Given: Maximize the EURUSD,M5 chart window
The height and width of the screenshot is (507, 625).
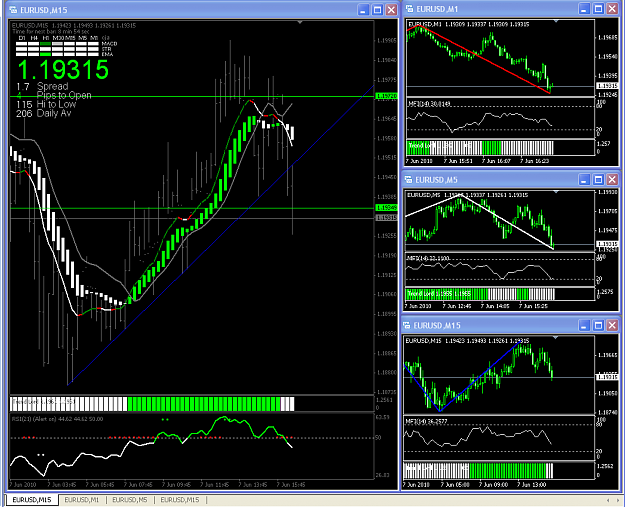Looking at the screenshot, I should (598, 180).
